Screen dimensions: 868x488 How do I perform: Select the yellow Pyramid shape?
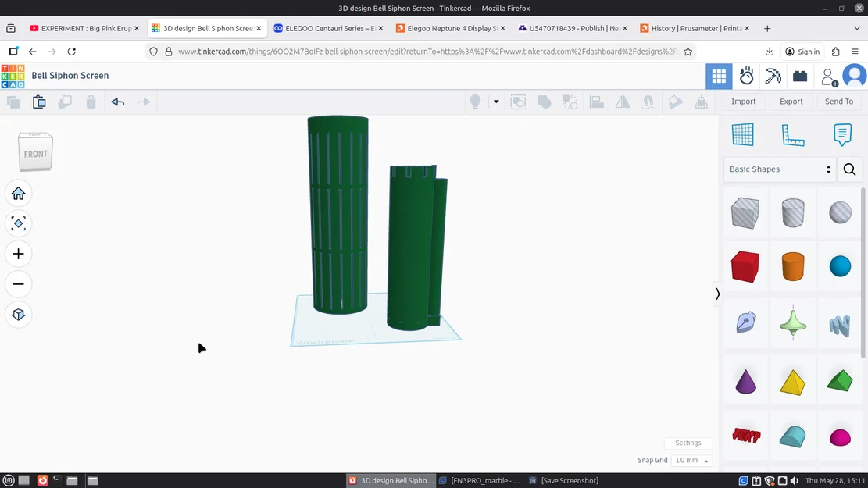tap(793, 382)
